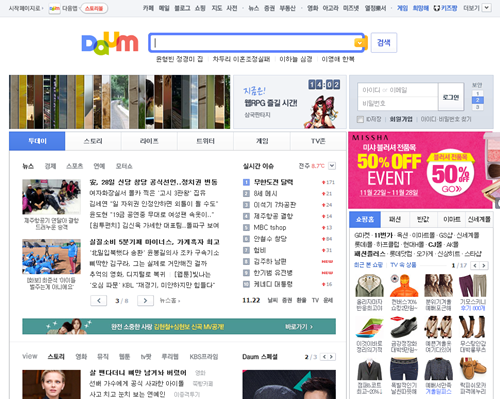Open the web RPG time banner with clock
Image resolution: width=500 pixels, height=399 pixels.
[x=290, y=102]
